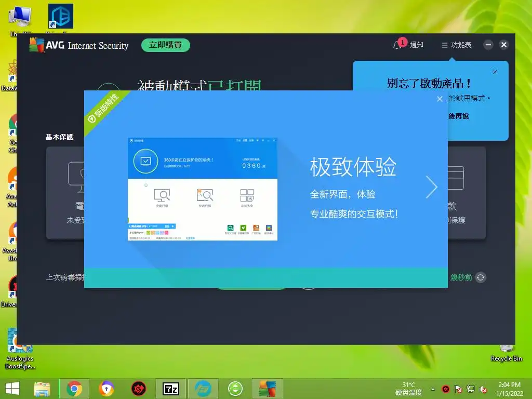Open the red gear Driver Booster taskbar icon

pos(138,389)
